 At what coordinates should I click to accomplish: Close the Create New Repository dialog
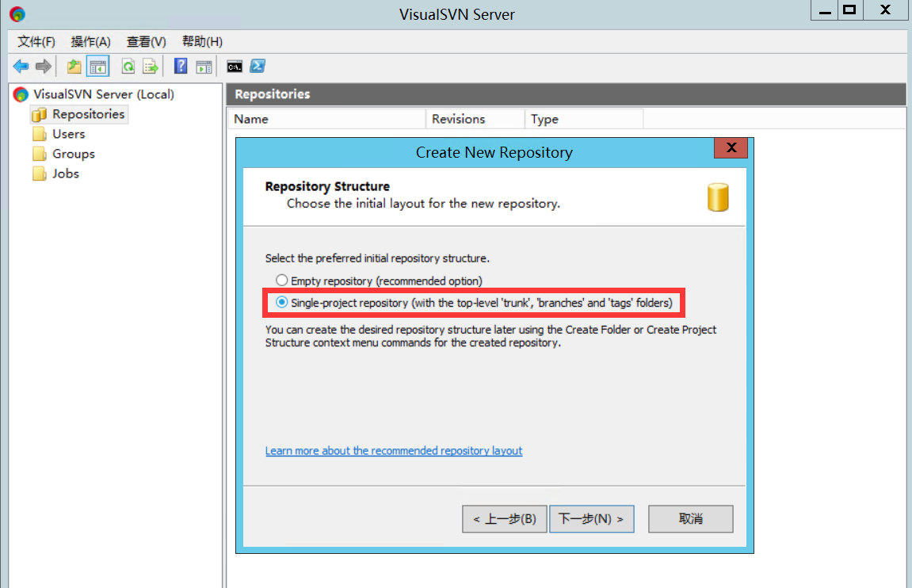point(731,147)
